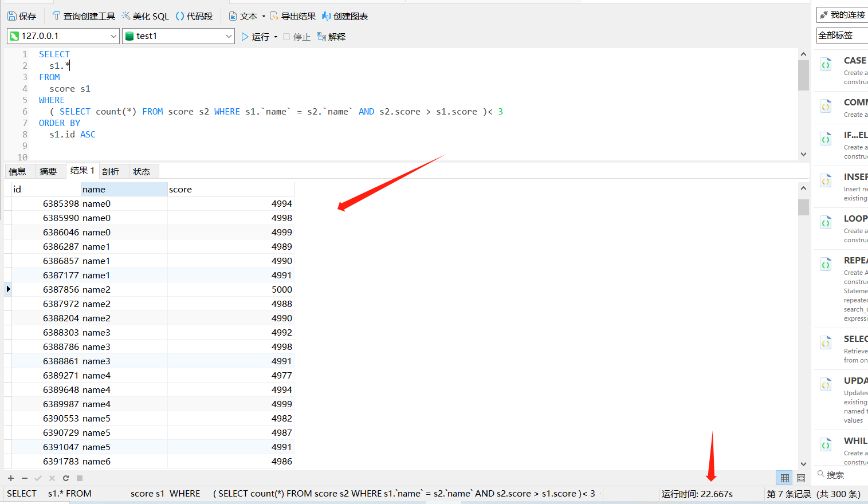The width and height of the screenshot is (868, 504).
Task: Click the score column header
Action: pos(230,189)
